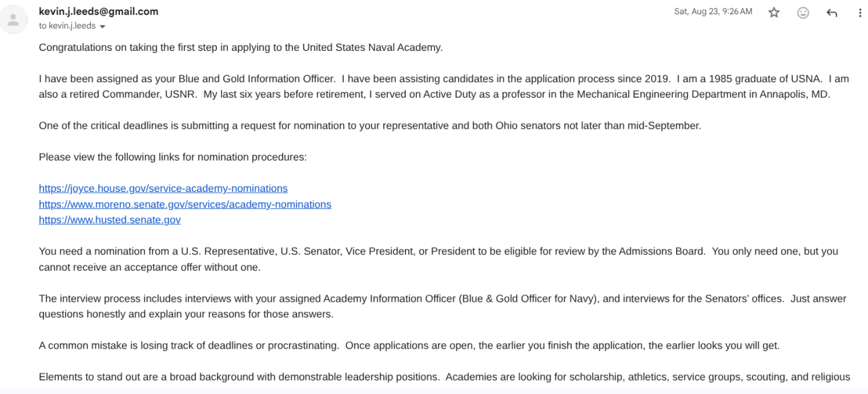Open the moreno.senate.gov academy nominations link
Screen dimensions: 868x394
pos(184,204)
